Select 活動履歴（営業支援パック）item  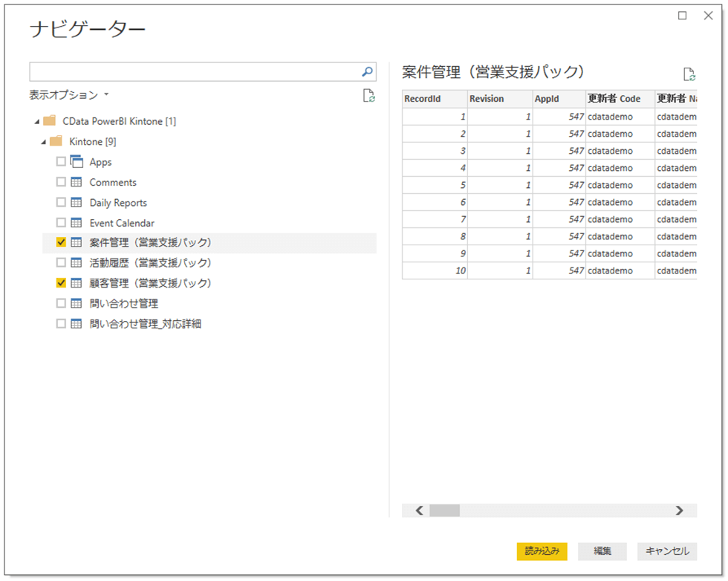(150, 263)
